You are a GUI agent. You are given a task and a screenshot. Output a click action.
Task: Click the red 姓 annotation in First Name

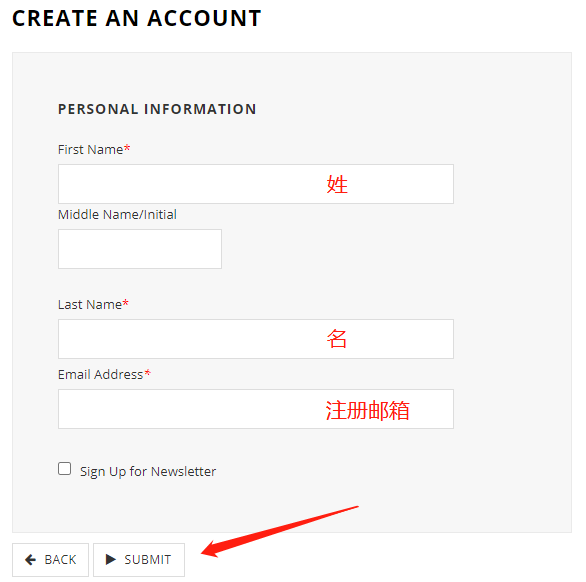click(x=337, y=184)
